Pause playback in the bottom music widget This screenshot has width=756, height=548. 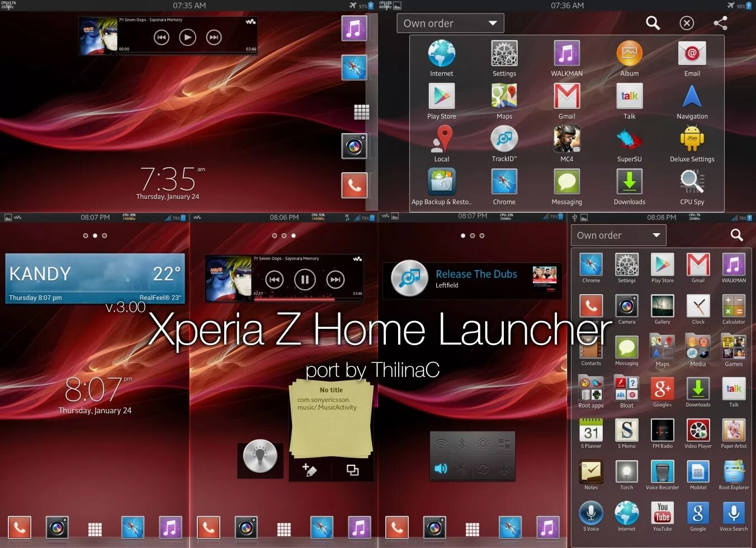(x=305, y=279)
